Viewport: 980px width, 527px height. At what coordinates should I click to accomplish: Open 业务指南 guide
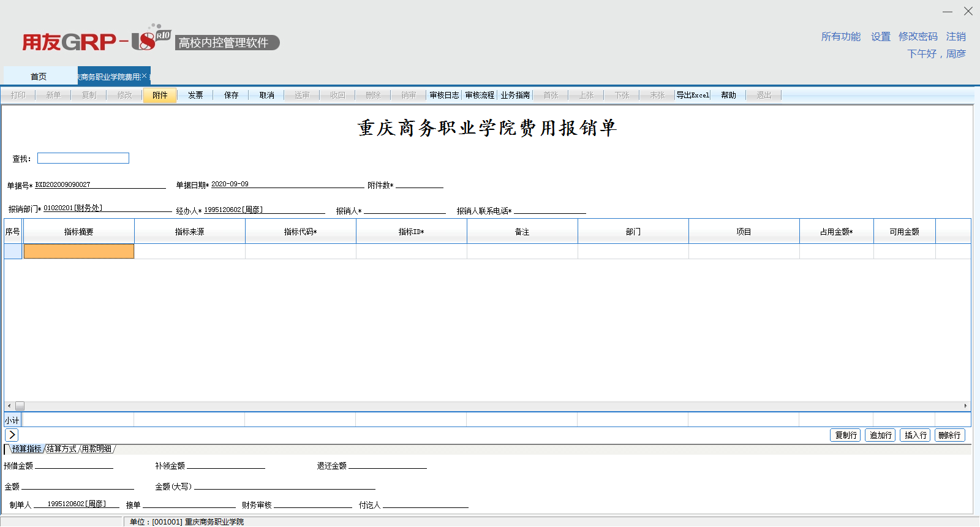(x=515, y=95)
